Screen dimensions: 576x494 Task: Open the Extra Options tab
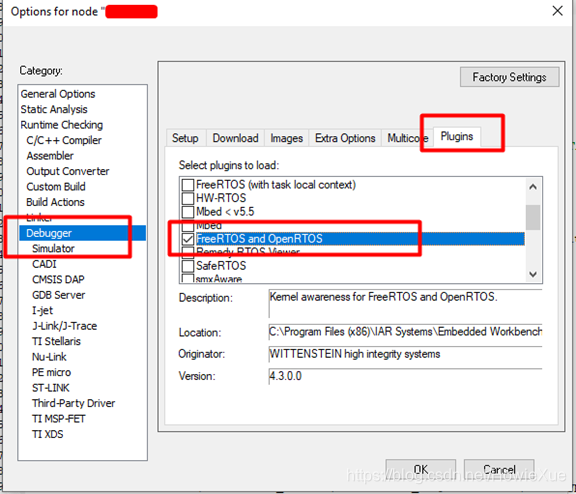tap(345, 138)
